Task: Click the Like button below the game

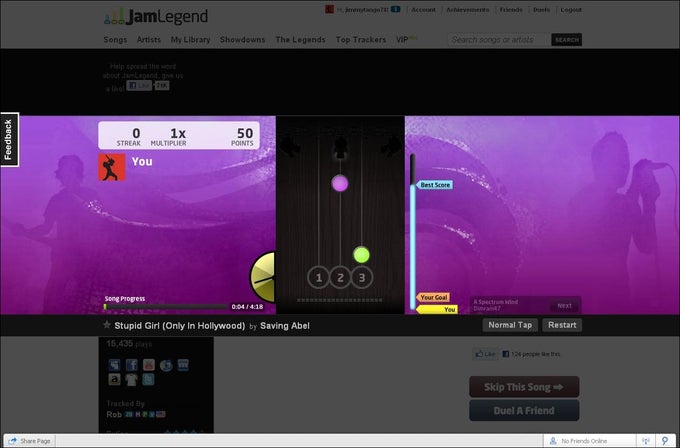Action: click(485, 354)
